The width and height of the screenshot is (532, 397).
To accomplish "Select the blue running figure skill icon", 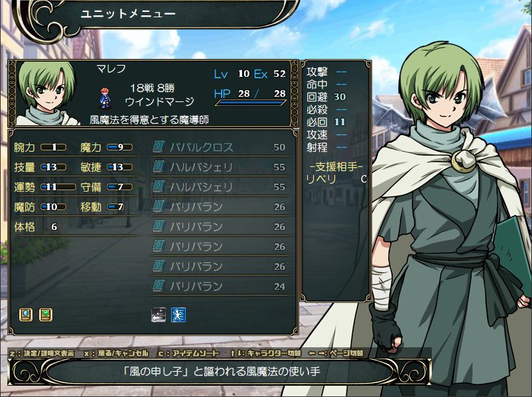I will [x=178, y=315].
